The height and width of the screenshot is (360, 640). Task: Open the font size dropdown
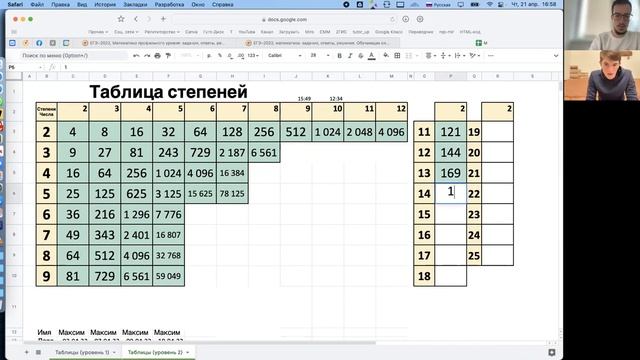(x=320, y=56)
